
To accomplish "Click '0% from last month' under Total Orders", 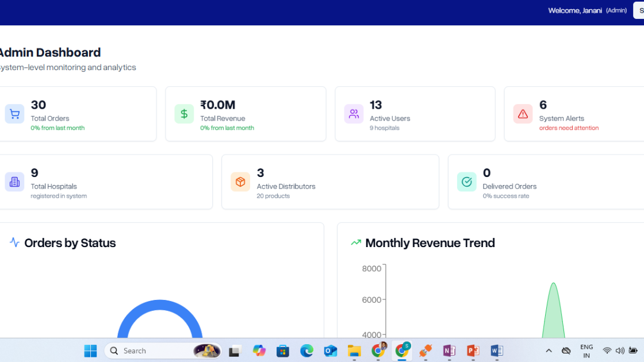I will 57,128.
